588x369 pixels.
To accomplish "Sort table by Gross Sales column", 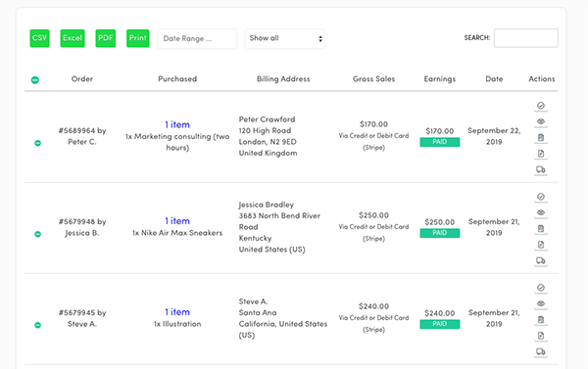I will (374, 79).
